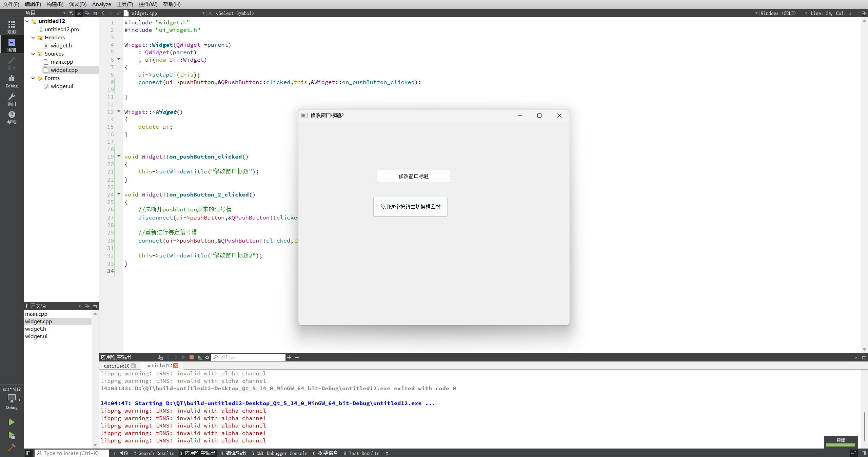Switch to Debug mode icon

12,81
